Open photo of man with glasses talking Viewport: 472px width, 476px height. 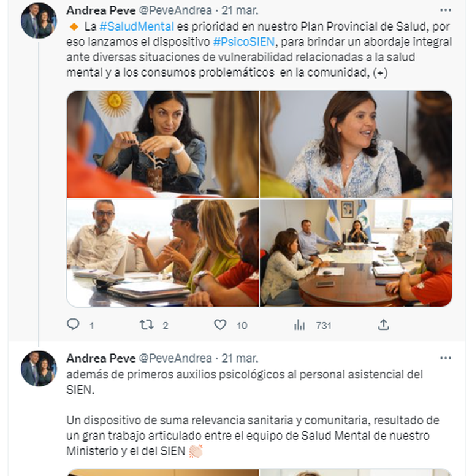point(162,253)
